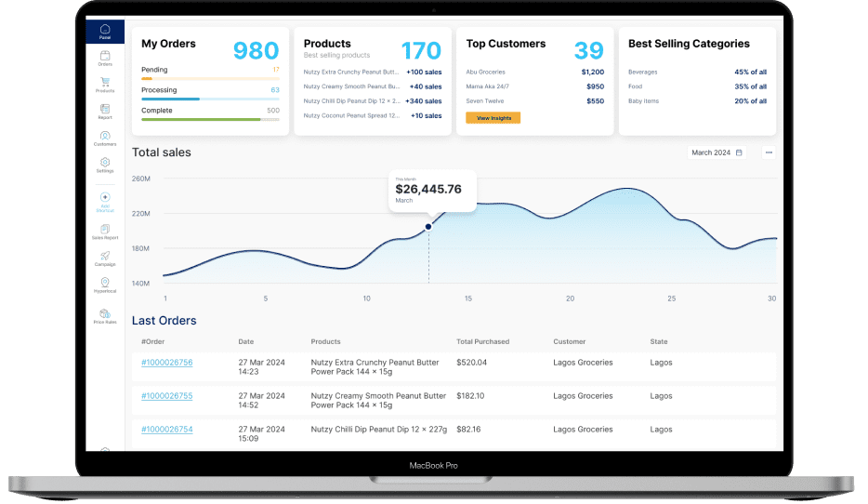Open the March 2024 date picker

[717, 153]
